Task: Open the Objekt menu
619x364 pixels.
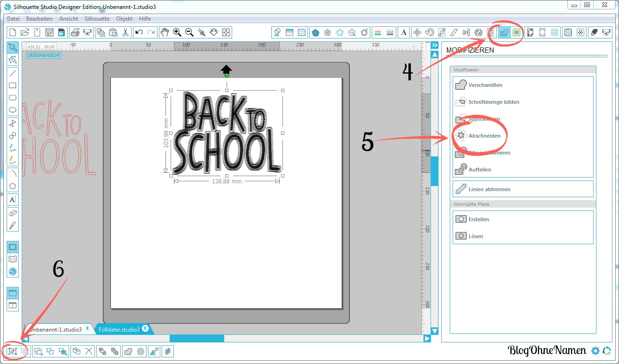Action: tap(124, 19)
